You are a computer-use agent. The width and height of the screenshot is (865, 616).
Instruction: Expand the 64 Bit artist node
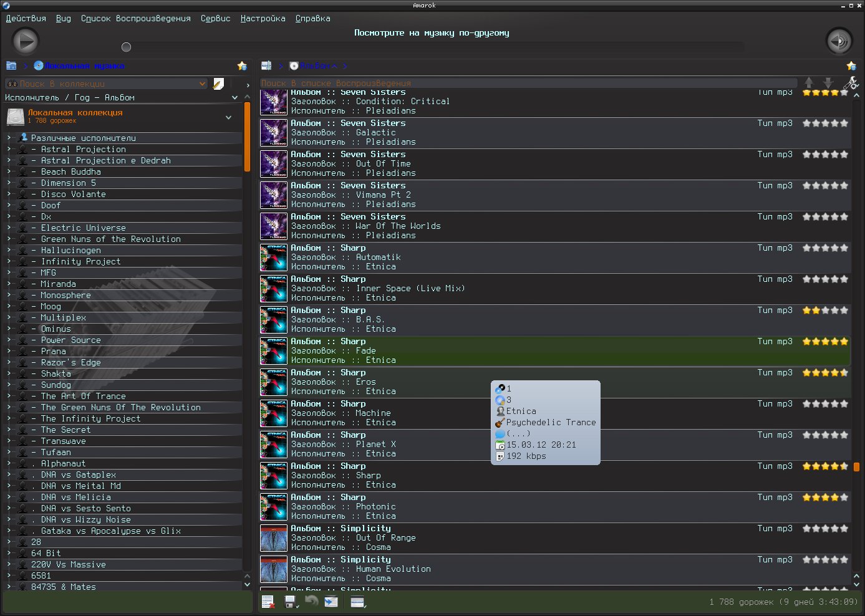[x=9, y=553]
